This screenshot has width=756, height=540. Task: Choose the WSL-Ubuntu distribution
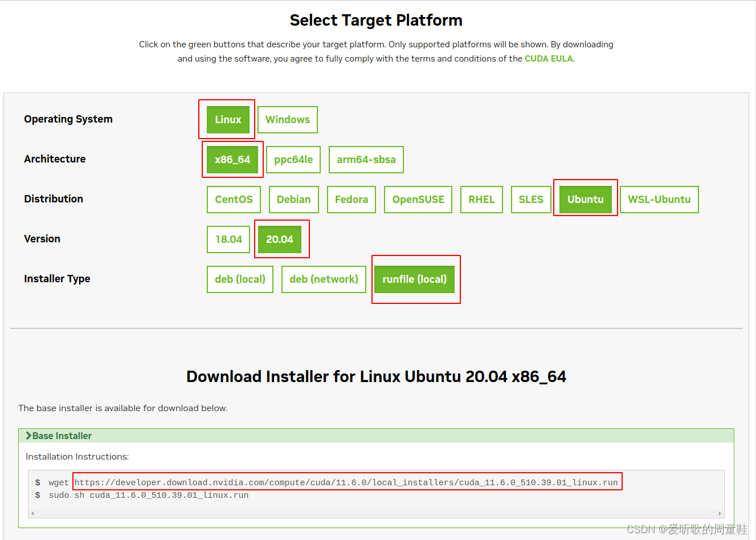[659, 200]
